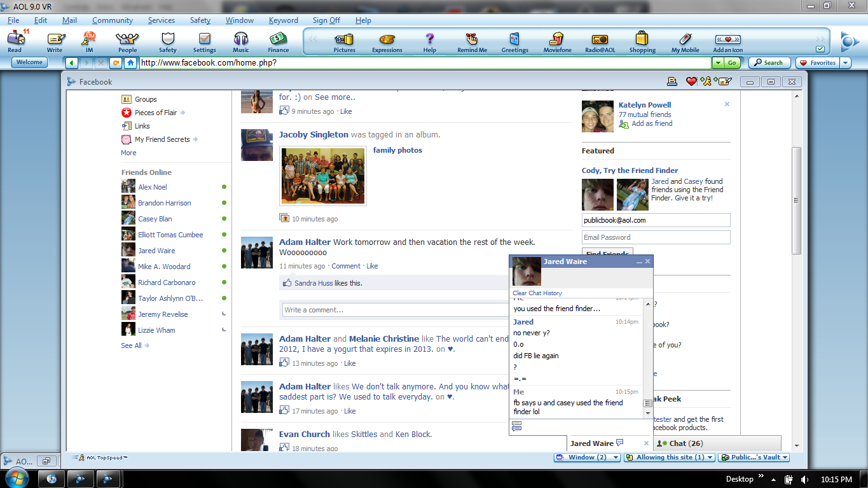Open the Favorites dropdown arrow
868x488 pixels.
pos(846,62)
